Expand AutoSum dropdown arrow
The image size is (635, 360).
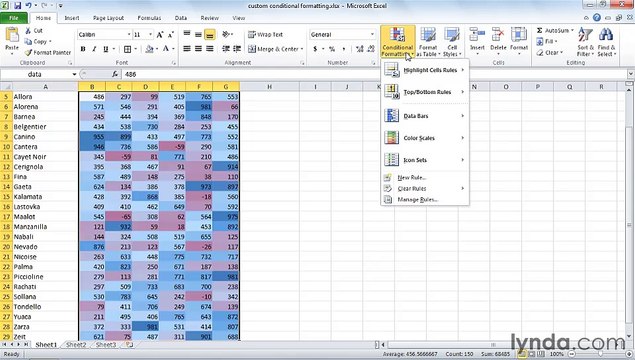572,30
